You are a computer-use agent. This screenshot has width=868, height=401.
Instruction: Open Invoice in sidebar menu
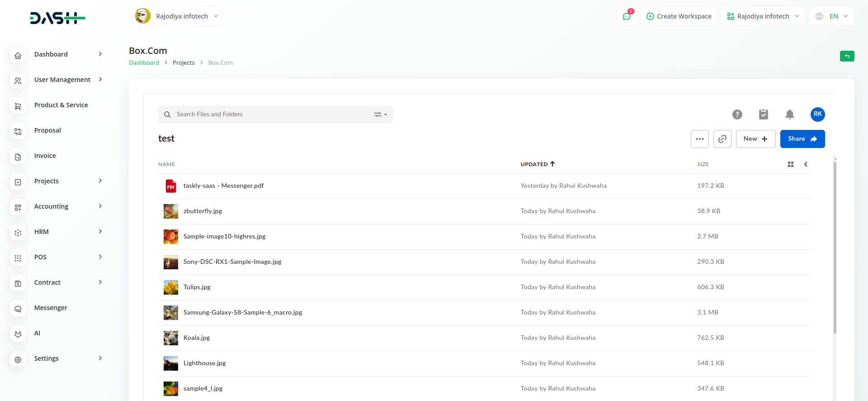(45, 156)
